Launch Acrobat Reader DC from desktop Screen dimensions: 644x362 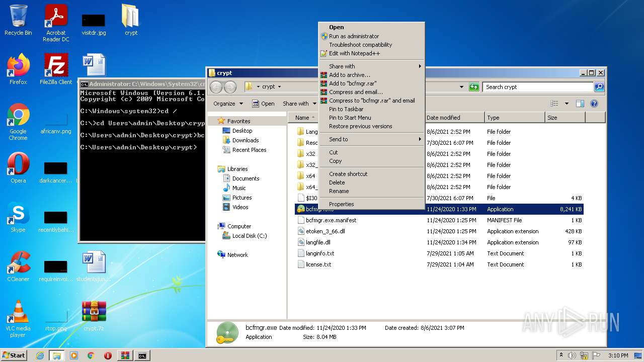[x=56, y=23]
